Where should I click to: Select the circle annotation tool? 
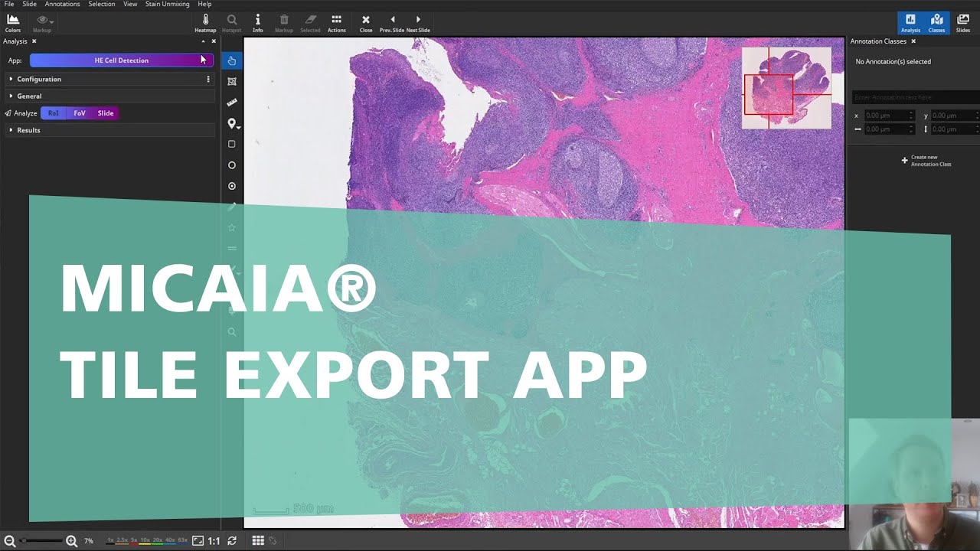click(x=232, y=165)
